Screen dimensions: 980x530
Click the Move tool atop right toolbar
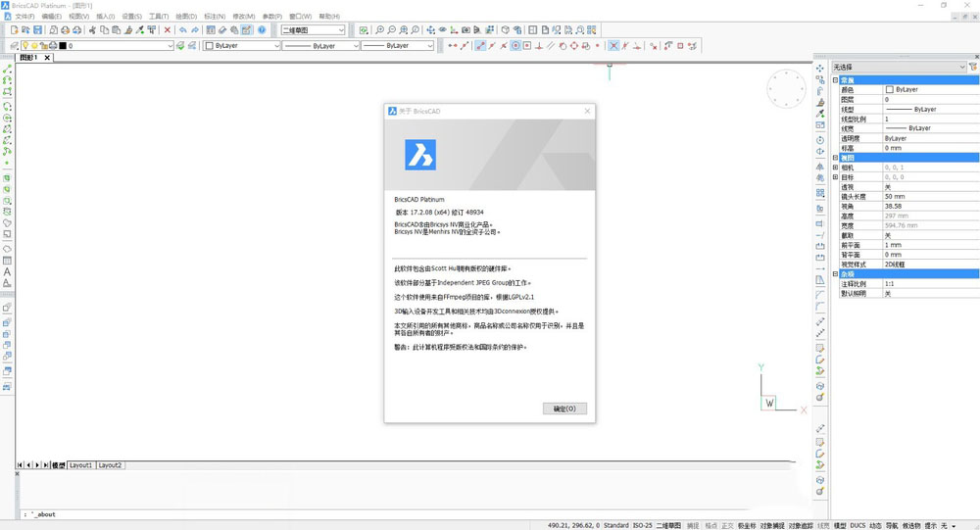(820, 69)
